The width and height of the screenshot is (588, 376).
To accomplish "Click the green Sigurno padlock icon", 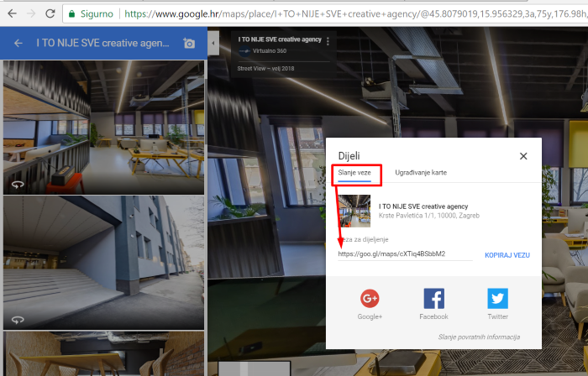I will [x=73, y=14].
